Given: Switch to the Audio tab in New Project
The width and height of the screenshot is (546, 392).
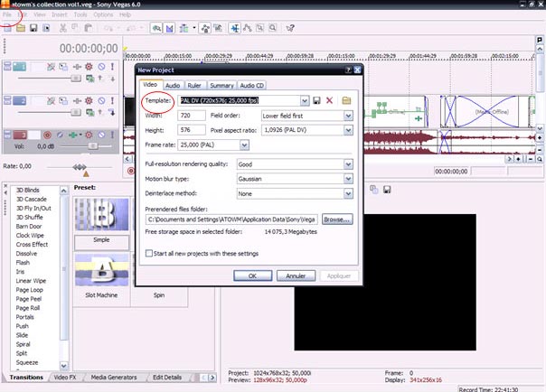Looking at the screenshot, I should point(172,85).
